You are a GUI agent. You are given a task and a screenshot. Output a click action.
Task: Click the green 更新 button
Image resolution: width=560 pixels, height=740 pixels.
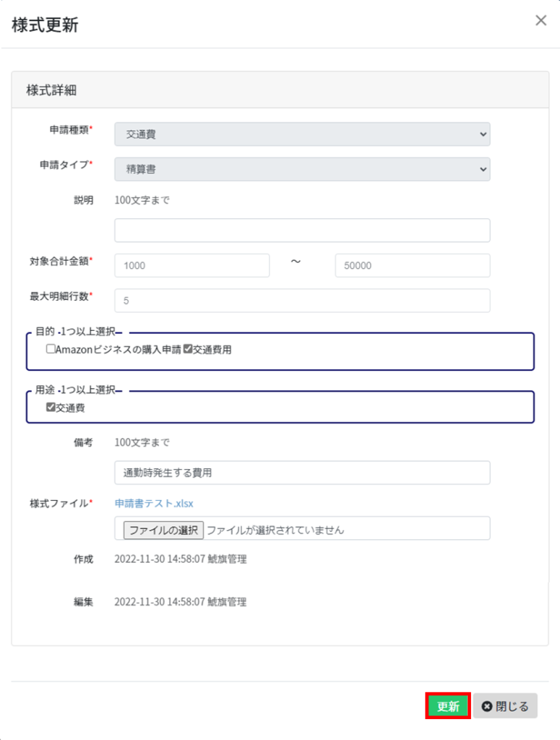[x=448, y=706]
